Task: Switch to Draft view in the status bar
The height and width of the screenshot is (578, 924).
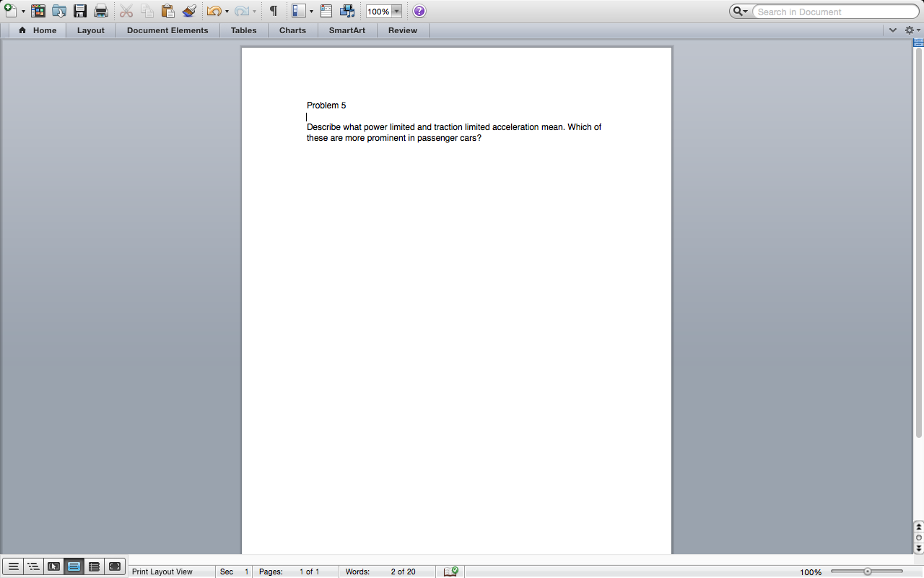Action: point(13,566)
